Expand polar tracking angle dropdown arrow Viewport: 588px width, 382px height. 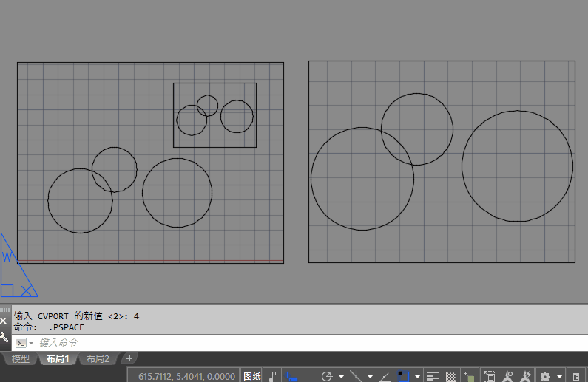341,377
